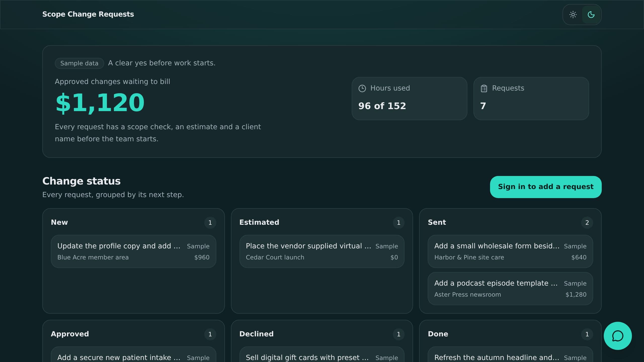Click the Hours used clock icon

pyautogui.click(x=362, y=88)
